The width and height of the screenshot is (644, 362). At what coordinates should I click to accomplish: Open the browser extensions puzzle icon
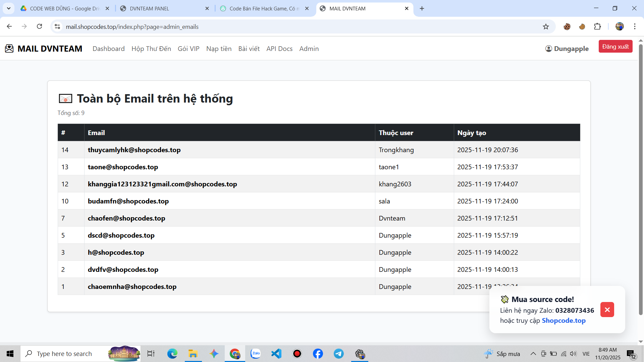(597, 26)
